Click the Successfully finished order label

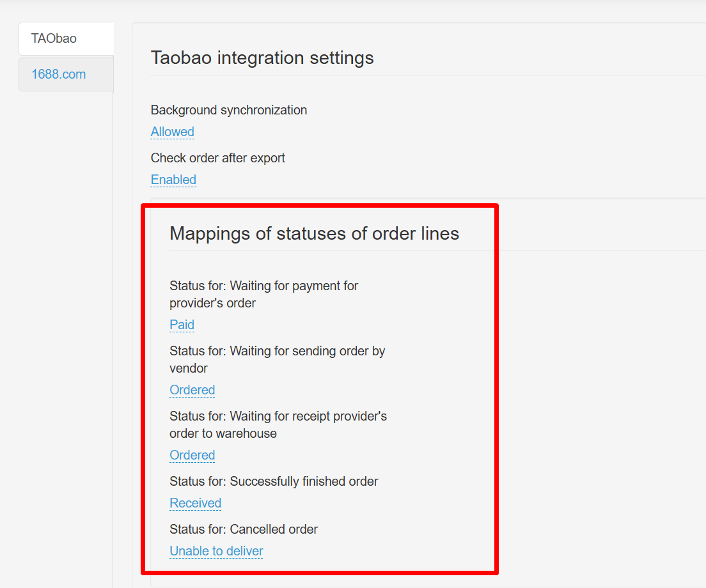(x=274, y=481)
